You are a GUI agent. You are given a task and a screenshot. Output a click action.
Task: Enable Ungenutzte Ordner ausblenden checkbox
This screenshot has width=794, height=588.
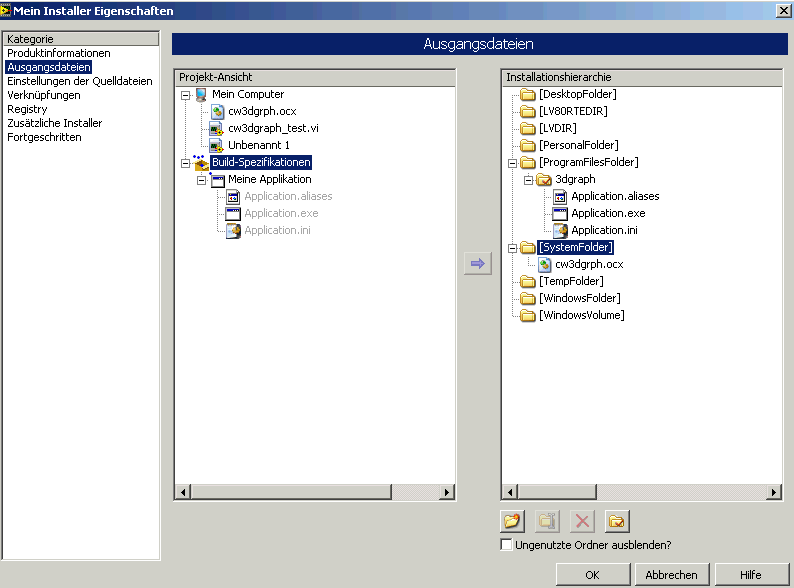[506, 545]
